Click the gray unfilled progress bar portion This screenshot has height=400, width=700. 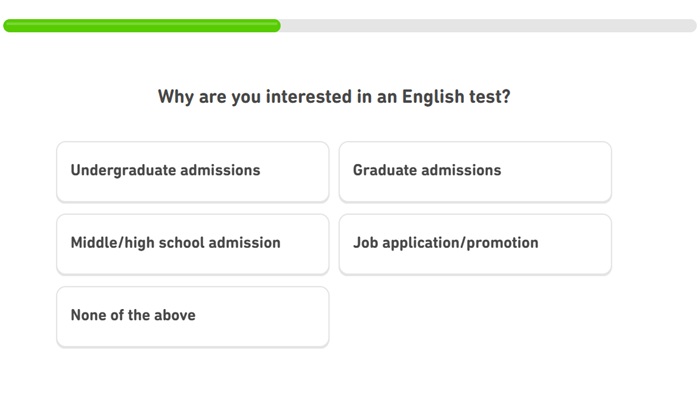pyautogui.click(x=488, y=26)
